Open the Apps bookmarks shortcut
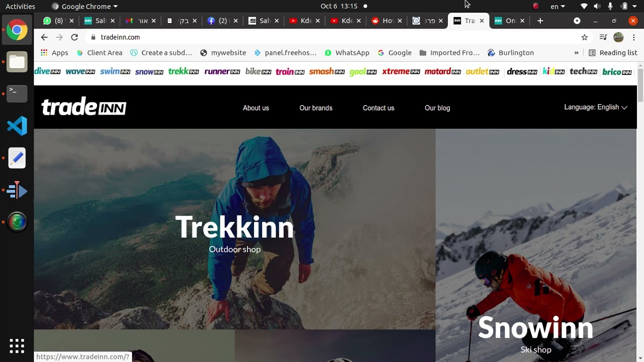The width and height of the screenshot is (644, 362). (54, 53)
